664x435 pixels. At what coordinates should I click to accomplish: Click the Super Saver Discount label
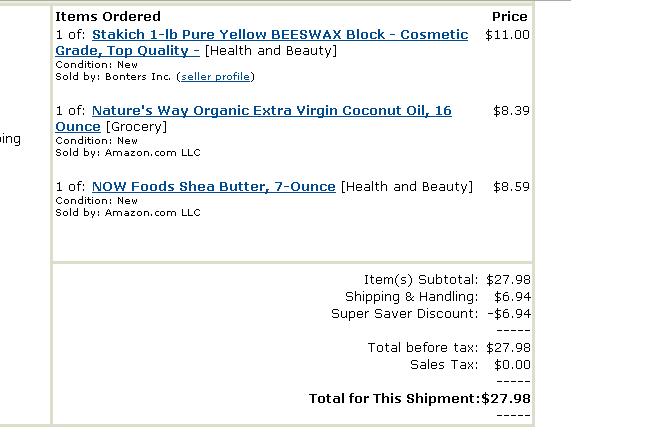point(404,314)
